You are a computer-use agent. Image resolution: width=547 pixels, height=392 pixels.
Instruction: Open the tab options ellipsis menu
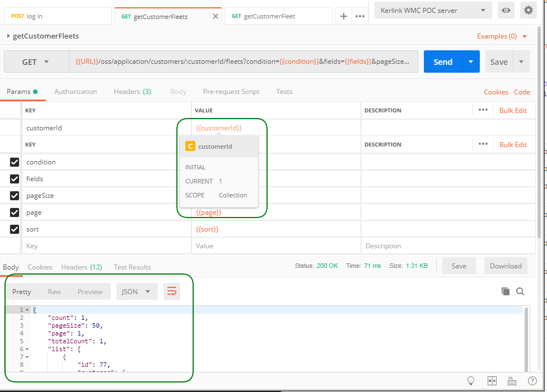point(360,16)
